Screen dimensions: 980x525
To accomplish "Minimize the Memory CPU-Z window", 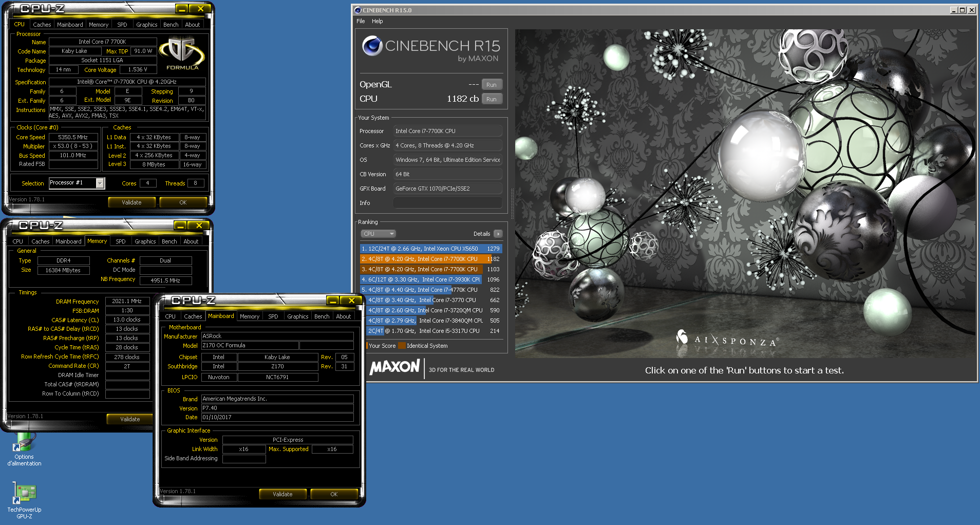I will click(x=180, y=226).
